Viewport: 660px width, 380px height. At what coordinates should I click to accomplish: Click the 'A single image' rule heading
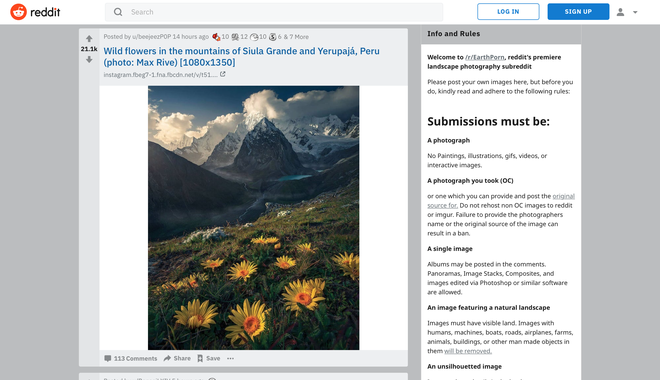tap(450, 249)
